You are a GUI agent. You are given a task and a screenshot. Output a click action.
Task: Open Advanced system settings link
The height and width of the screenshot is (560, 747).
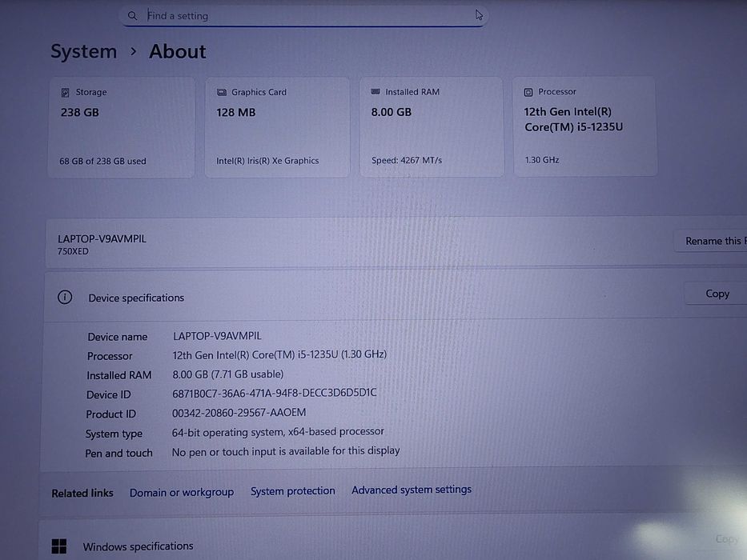pyautogui.click(x=412, y=490)
